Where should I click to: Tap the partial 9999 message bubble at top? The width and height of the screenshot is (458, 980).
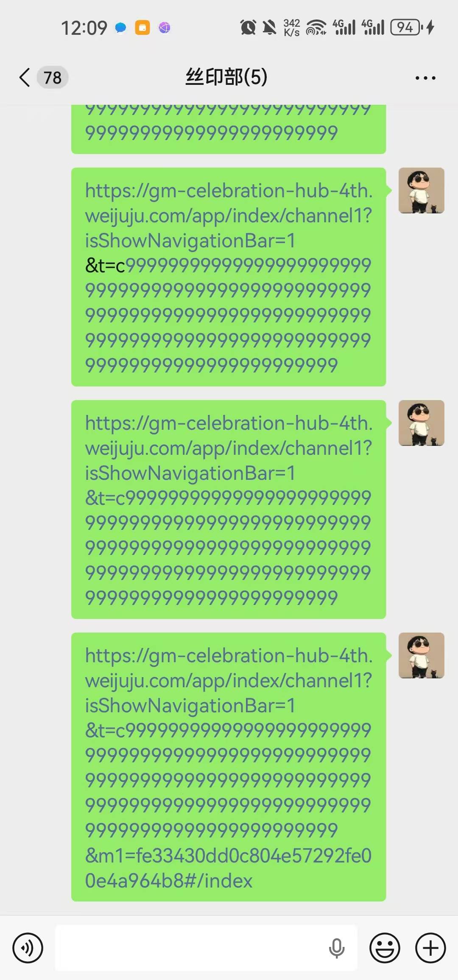[229, 129]
